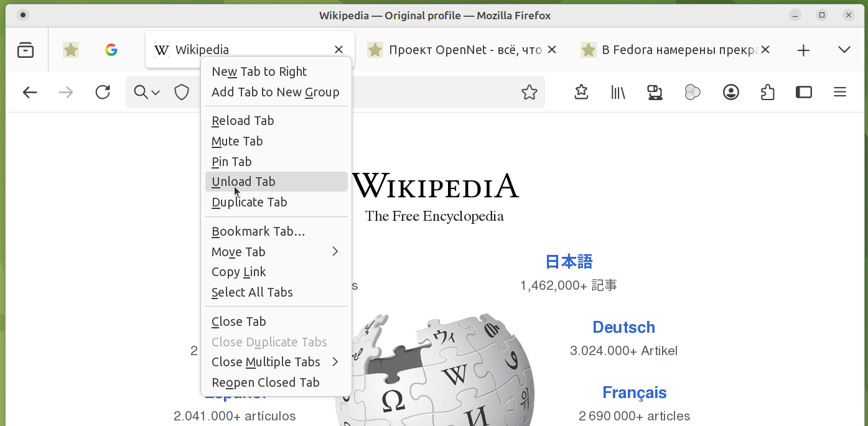
Task: Close the Проект OpenNet tab
Action: (551, 50)
